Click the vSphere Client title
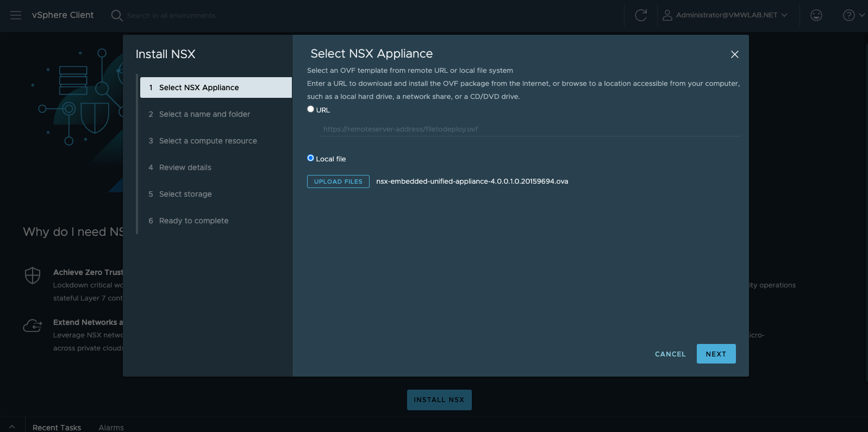This screenshot has height=432, width=868. (63, 15)
